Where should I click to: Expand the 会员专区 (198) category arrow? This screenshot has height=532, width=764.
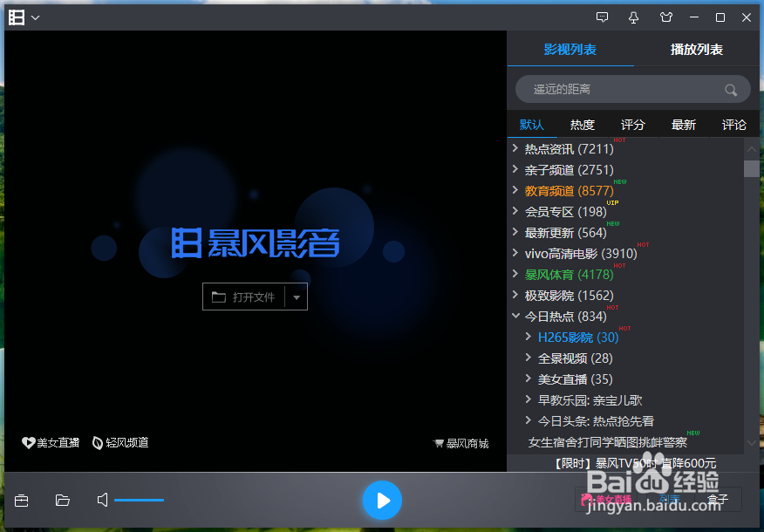point(515,211)
